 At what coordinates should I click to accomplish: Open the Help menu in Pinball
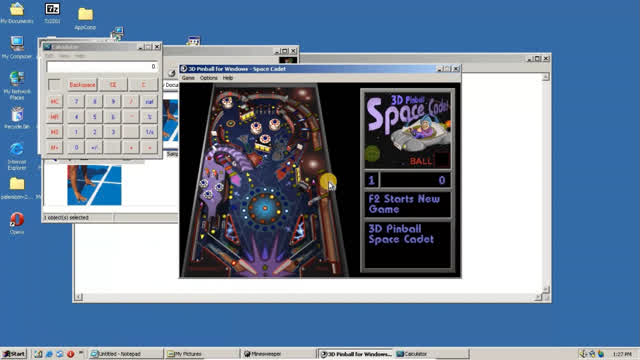click(228, 78)
